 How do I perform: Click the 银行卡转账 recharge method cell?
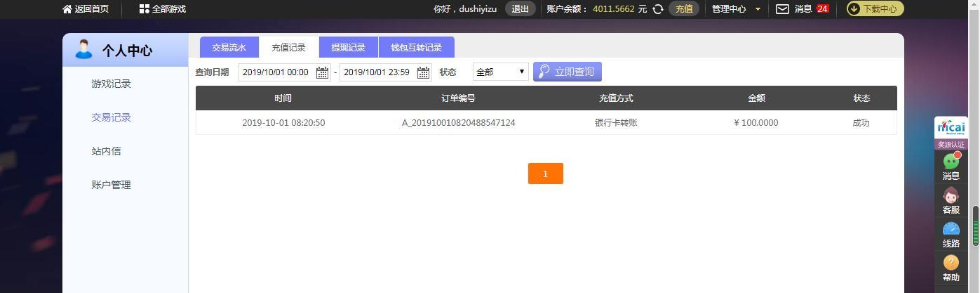[x=616, y=123]
